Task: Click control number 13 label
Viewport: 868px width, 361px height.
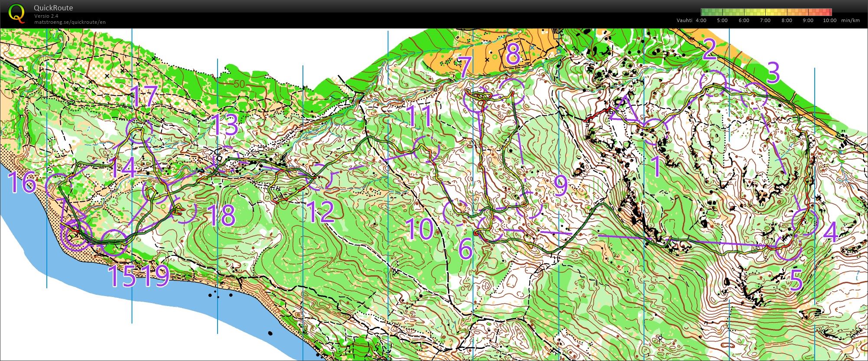Action: pyautogui.click(x=225, y=125)
